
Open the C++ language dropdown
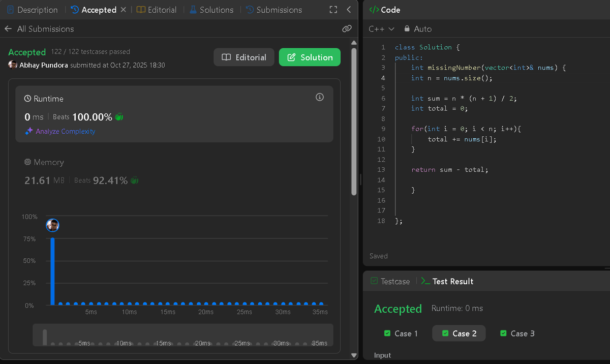(381, 29)
